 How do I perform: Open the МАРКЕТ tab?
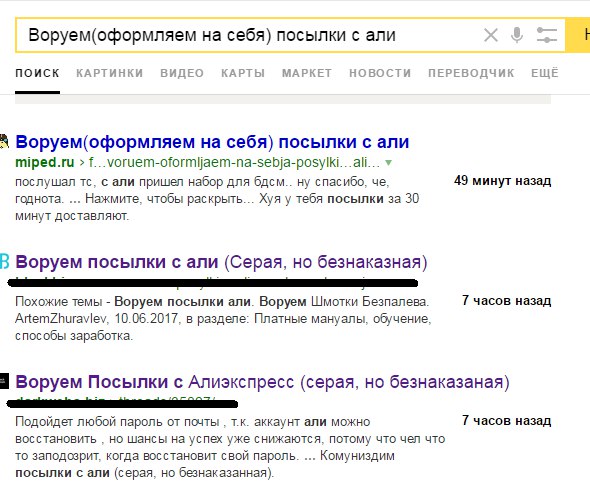coord(307,73)
